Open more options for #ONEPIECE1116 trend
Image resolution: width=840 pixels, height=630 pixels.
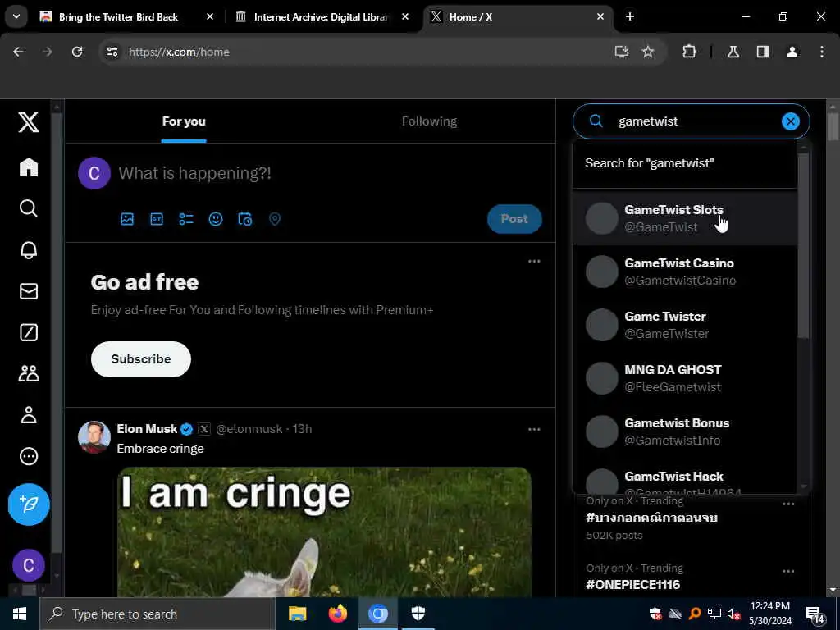(788, 571)
